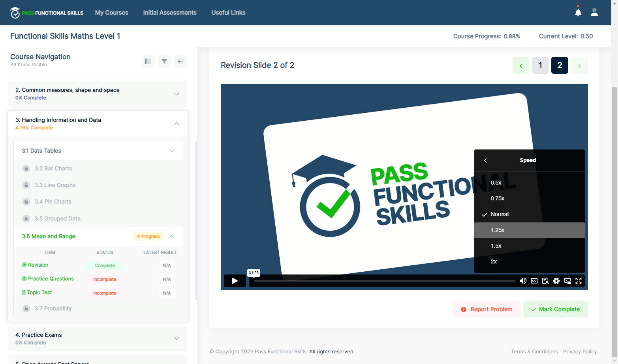The height and width of the screenshot is (364, 618).
Task: Toggle closed captions on the video
Action: click(x=534, y=281)
